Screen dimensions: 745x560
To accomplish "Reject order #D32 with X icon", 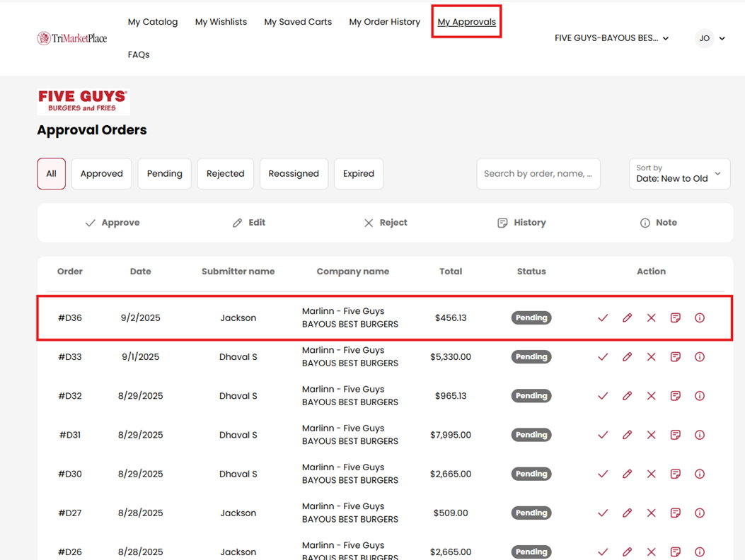I will coord(651,396).
